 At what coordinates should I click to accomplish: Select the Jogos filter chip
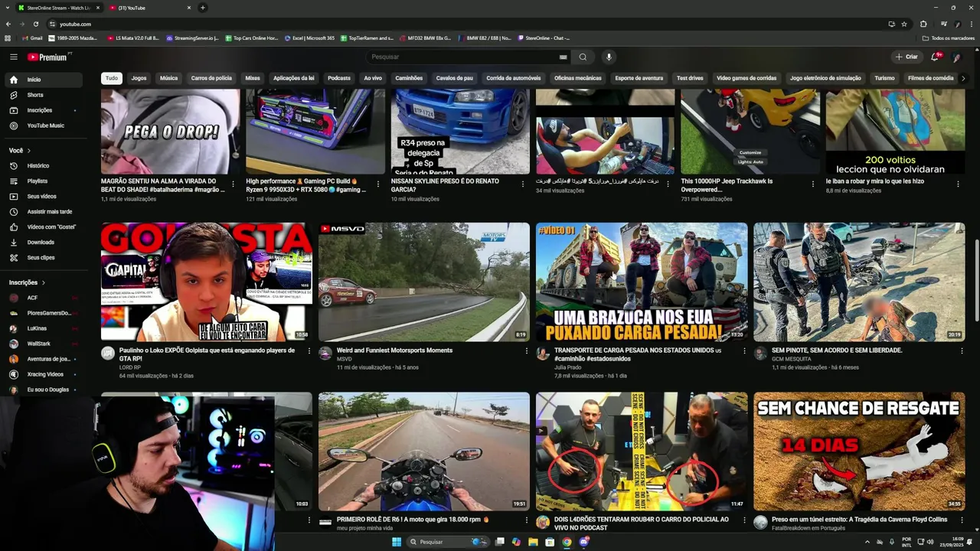coord(139,78)
